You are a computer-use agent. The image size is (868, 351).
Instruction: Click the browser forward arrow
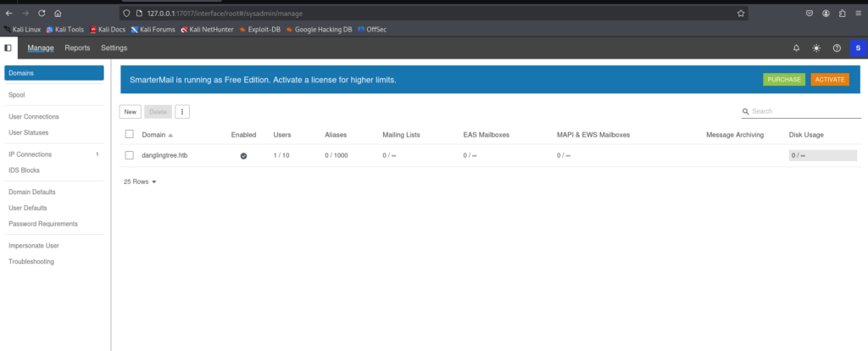point(25,14)
